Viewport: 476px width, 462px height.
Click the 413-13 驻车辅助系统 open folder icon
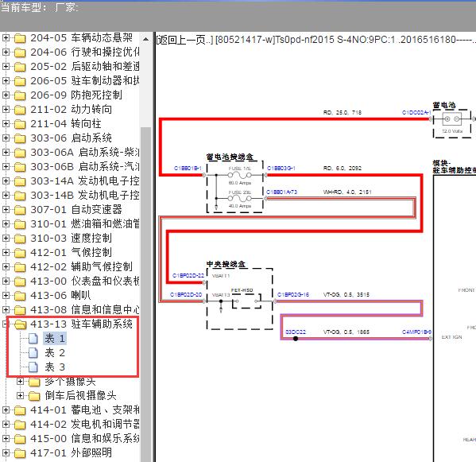[20, 324]
